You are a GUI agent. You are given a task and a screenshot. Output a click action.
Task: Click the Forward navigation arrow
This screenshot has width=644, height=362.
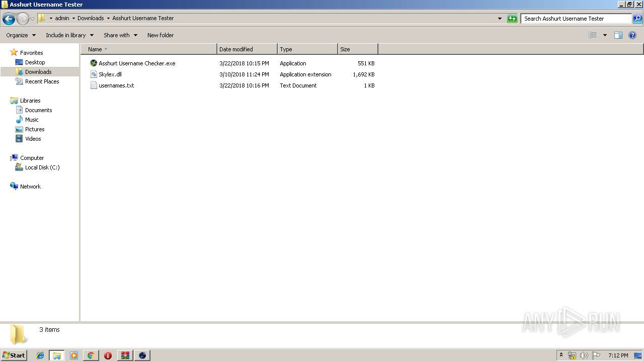23,19
